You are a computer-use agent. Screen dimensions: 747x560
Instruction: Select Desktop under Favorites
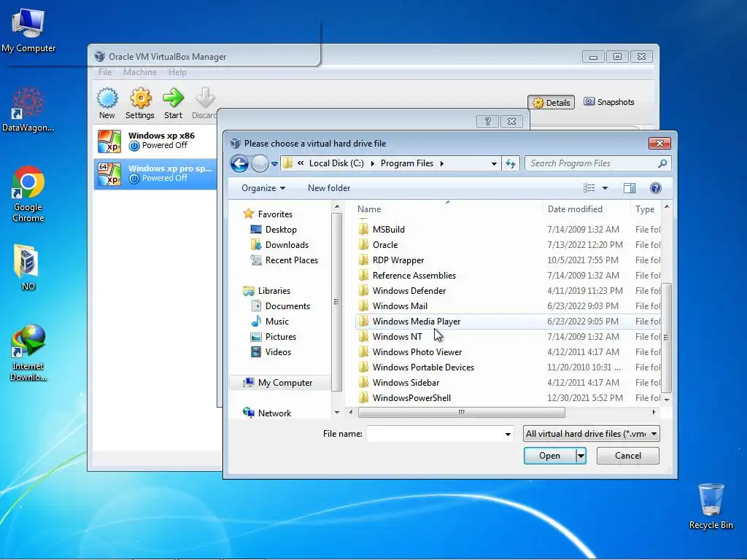pos(281,230)
